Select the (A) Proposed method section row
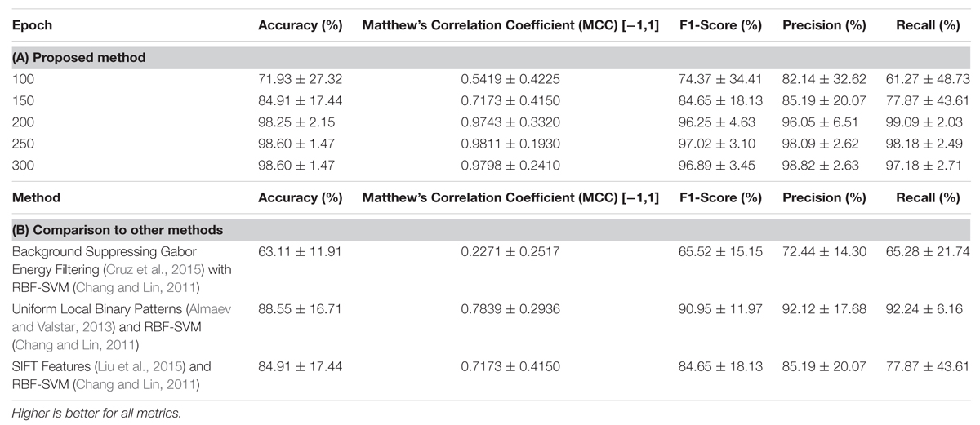The height and width of the screenshot is (425, 980). [x=490, y=58]
